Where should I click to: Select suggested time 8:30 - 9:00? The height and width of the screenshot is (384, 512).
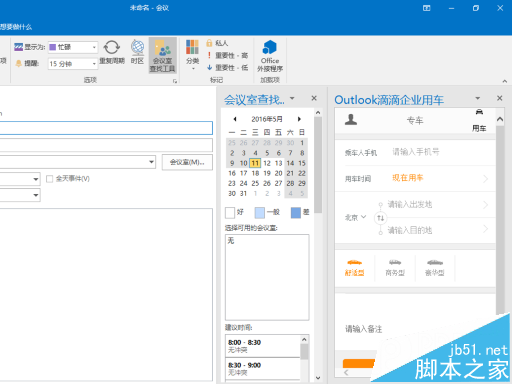tap(263, 369)
